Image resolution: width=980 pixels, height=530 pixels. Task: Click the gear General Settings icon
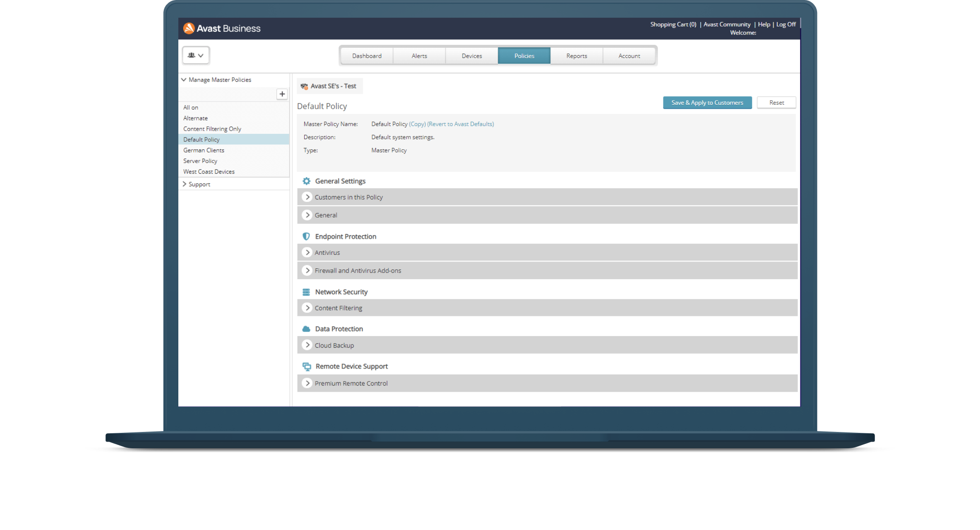[306, 181]
